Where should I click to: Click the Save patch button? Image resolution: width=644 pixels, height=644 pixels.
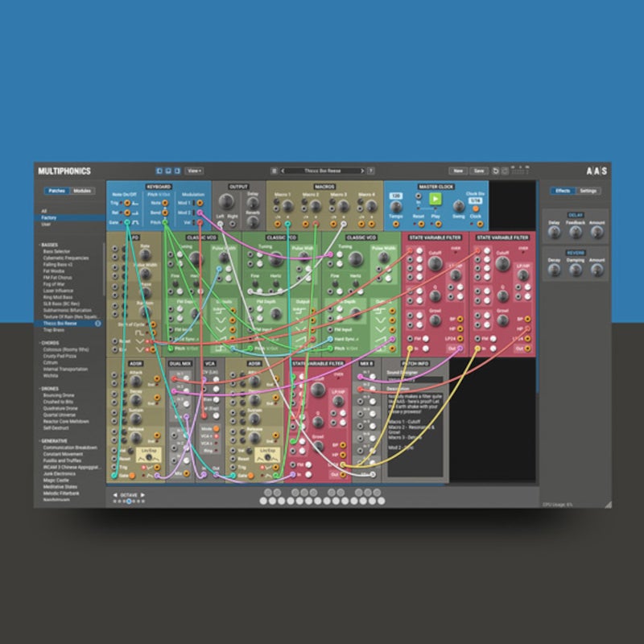(x=479, y=171)
